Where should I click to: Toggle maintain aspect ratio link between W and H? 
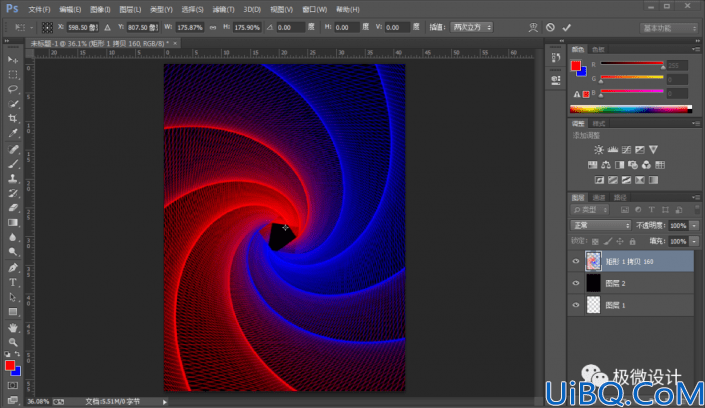point(213,27)
